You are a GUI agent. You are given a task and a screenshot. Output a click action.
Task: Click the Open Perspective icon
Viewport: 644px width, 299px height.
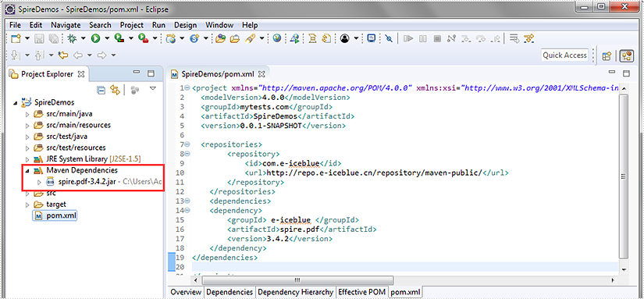point(607,55)
